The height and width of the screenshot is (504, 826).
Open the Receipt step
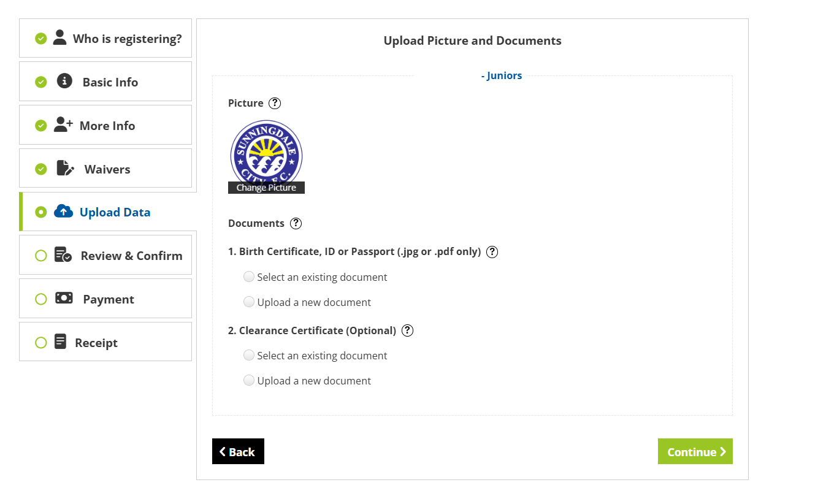[x=96, y=343]
